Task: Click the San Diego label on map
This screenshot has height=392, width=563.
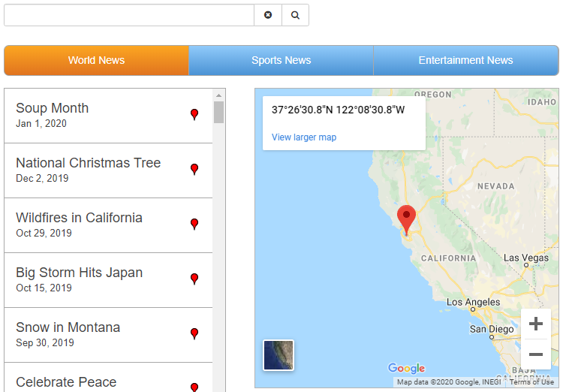Action: pos(492,329)
